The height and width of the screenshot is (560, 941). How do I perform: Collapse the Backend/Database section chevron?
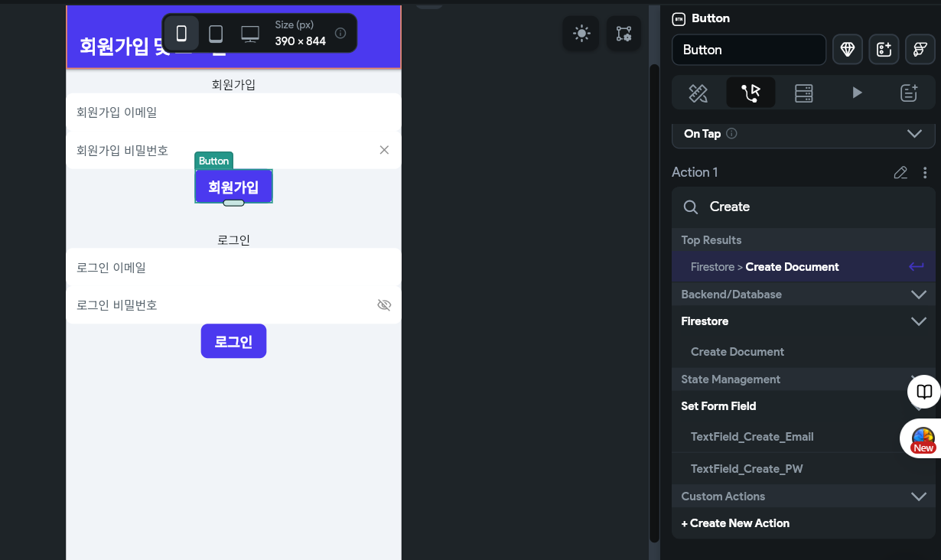click(x=919, y=295)
